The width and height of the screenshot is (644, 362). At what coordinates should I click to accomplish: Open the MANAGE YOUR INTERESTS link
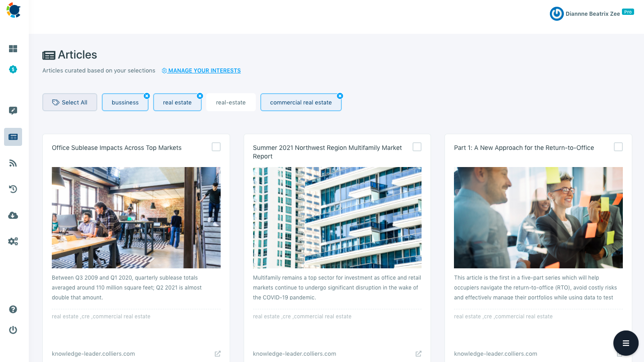point(201,70)
